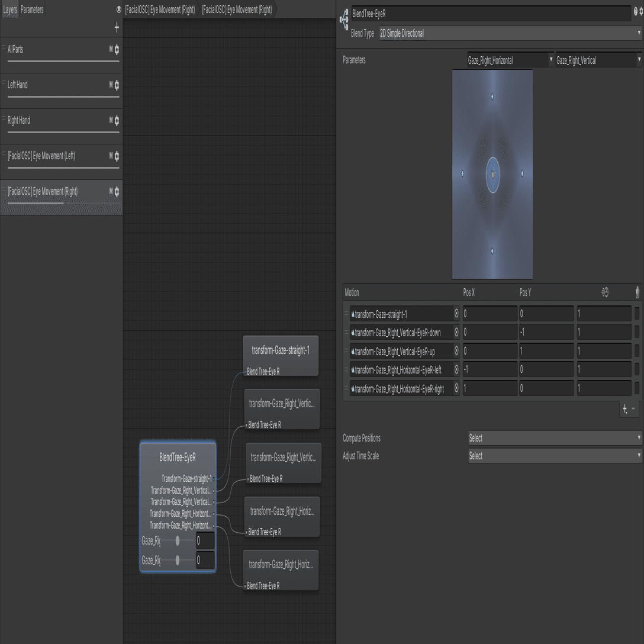Image resolution: width=644 pixels, height=644 pixels.
Task: Open the Compute Positions Select dropdown
Action: 555,438
